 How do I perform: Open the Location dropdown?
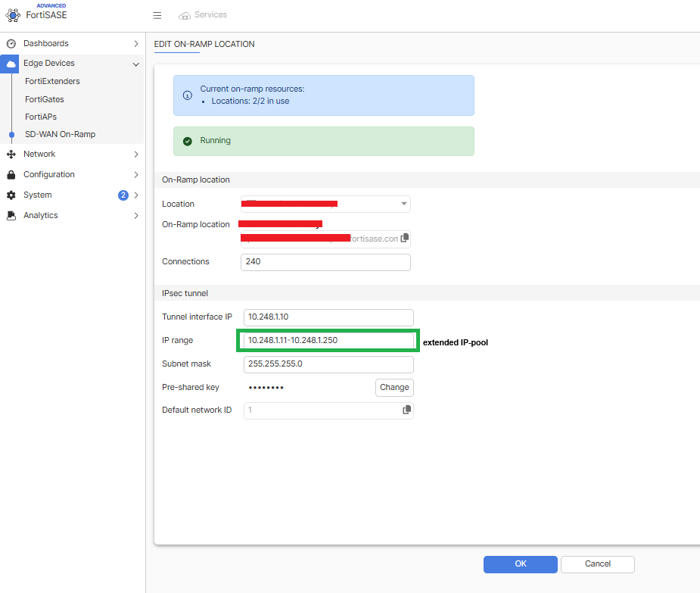pyautogui.click(x=325, y=204)
